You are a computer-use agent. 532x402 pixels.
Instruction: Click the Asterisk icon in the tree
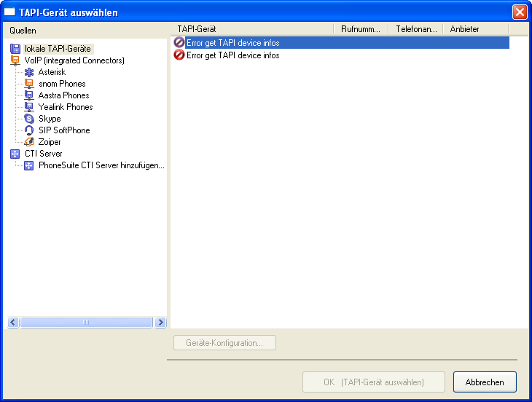click(29, 72)
